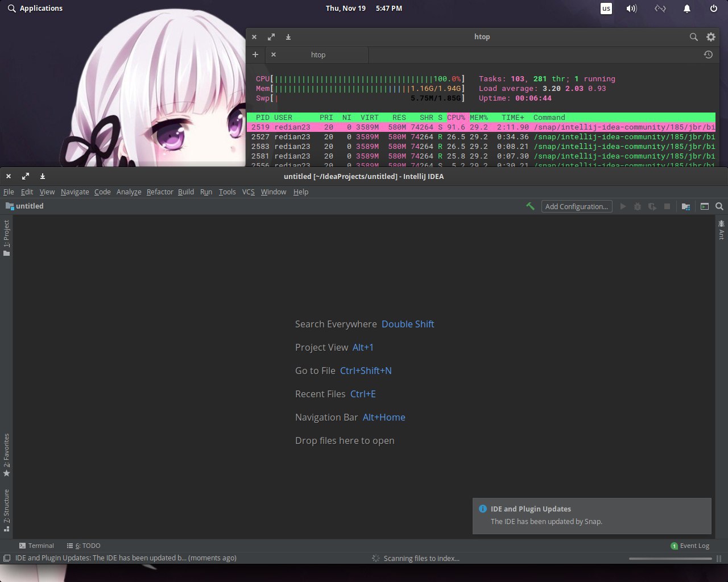This screenshot has width=728, height=582.
Task: Open the network indicator in top panel
Action: pyautogui.click(x=660, y=9)
